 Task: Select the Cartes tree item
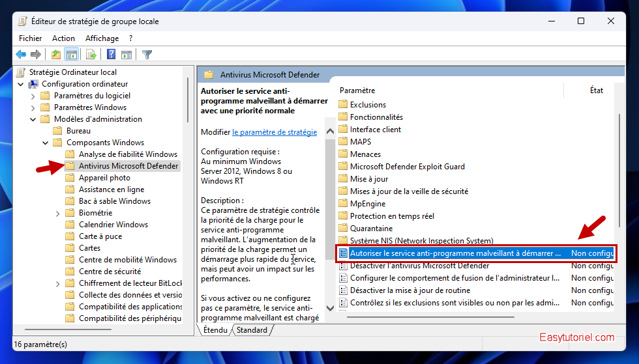90,248
